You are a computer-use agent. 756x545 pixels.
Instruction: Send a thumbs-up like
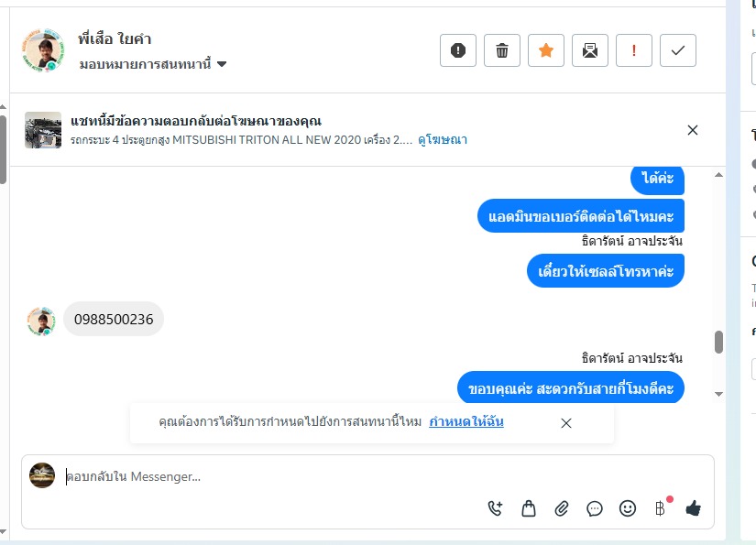(x=694, y=508)
